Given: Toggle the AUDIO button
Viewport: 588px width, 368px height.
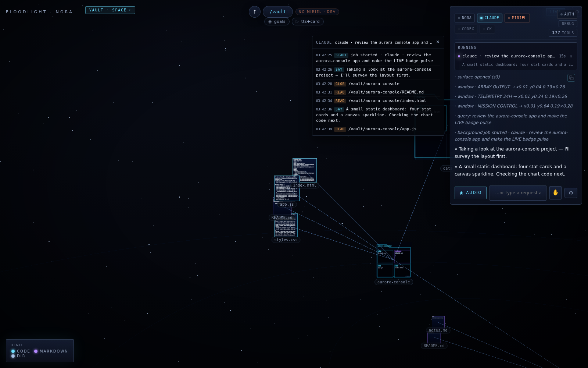Looking at the screenshot, I should [470, 193].
